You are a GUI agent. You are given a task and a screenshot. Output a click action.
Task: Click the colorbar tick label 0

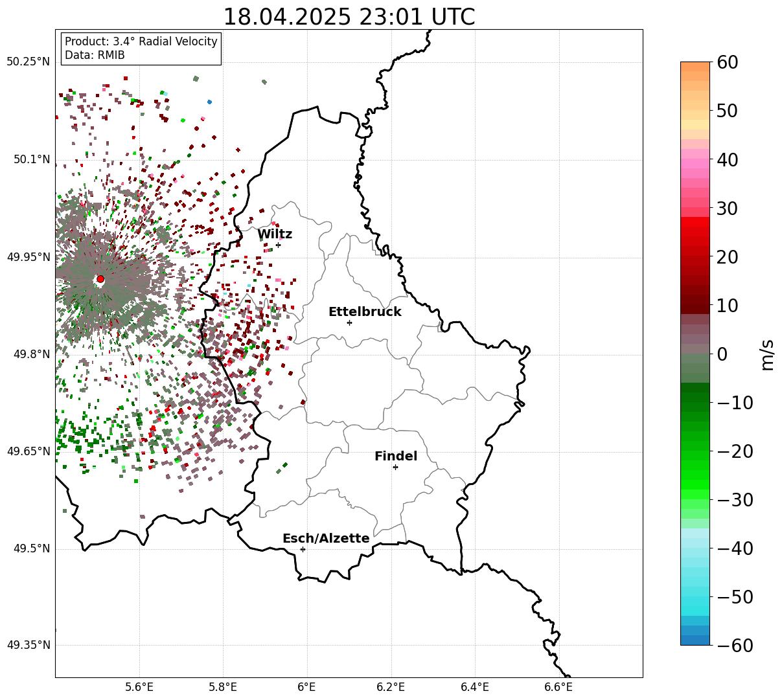(x=721, y=354)
